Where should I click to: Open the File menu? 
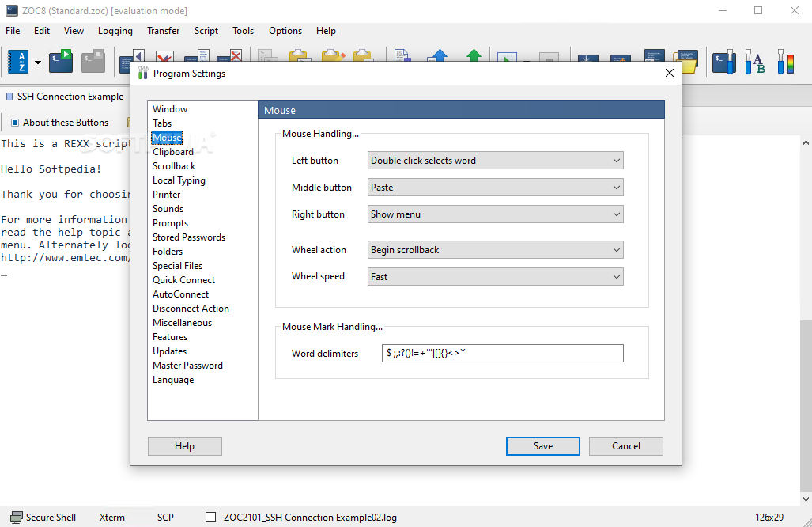click(13, 31)
